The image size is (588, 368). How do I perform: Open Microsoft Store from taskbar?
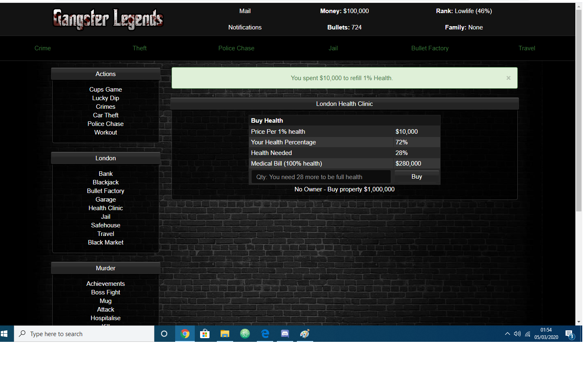click(x=205, y=334)
